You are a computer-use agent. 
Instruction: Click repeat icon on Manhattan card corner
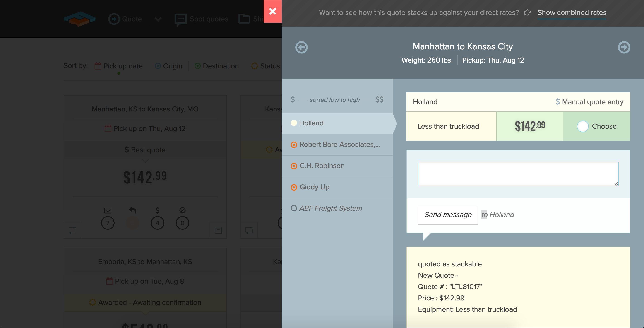point(72,230)
